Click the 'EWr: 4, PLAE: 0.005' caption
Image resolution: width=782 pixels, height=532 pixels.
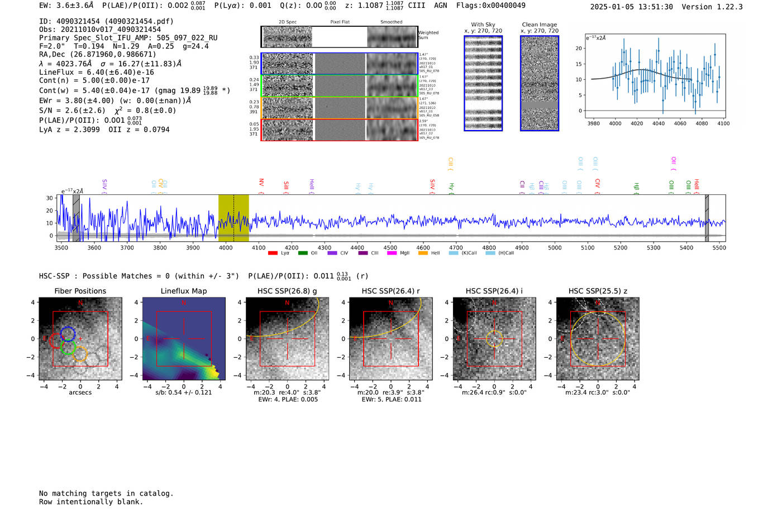click(288, 399)
